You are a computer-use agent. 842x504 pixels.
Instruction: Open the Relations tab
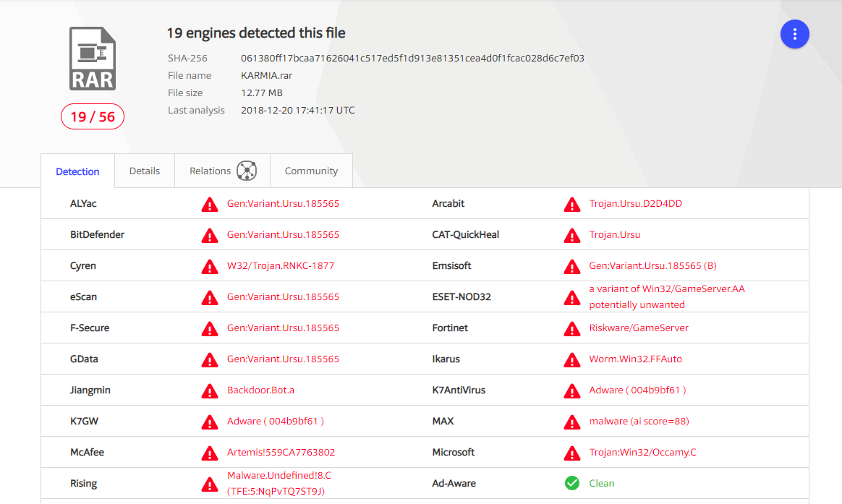pos(222,171)
